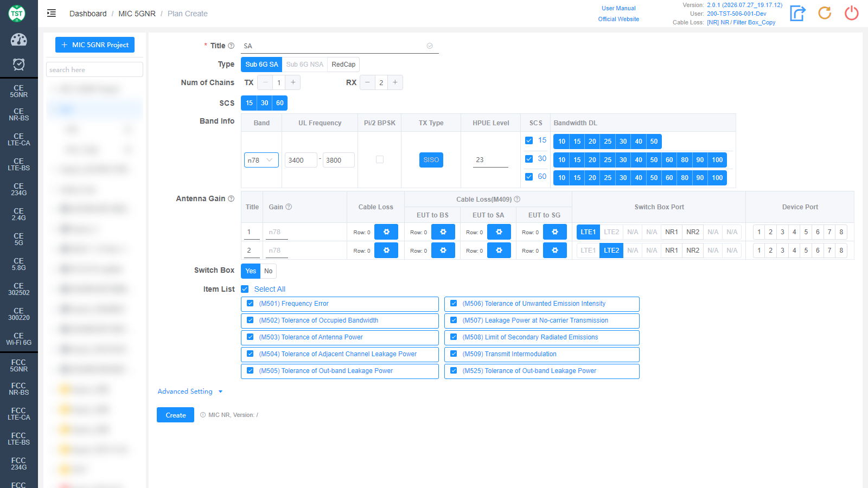Screen dimensions: 868x488
Task: Open the n78 band dropdown
Action: coord(261,160)
